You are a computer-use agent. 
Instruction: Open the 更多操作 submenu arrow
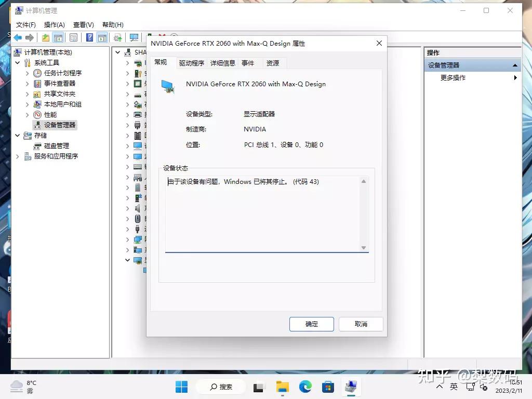pos(515,78)
